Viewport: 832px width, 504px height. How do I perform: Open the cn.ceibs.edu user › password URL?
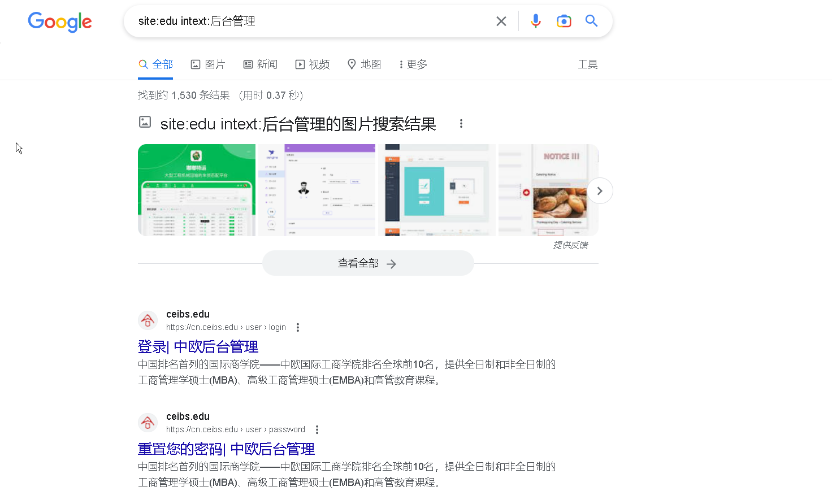point(236,429)
